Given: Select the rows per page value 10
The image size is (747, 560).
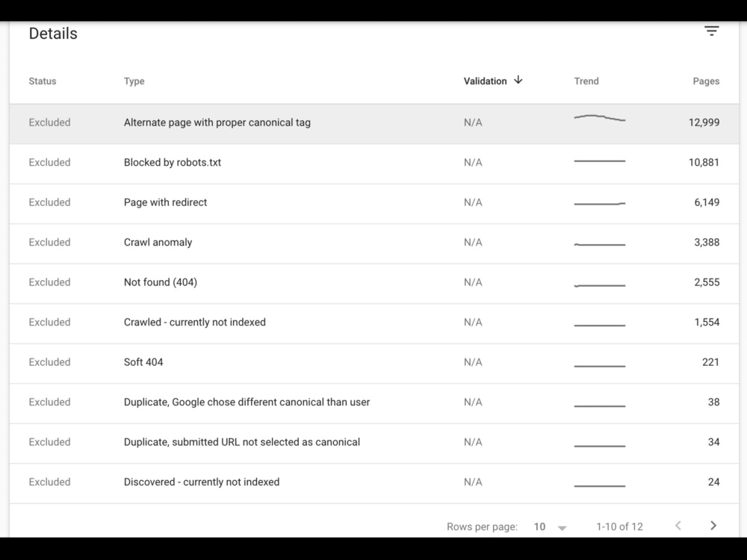Looking at the screenshot, I should click(x=539, y=526).
